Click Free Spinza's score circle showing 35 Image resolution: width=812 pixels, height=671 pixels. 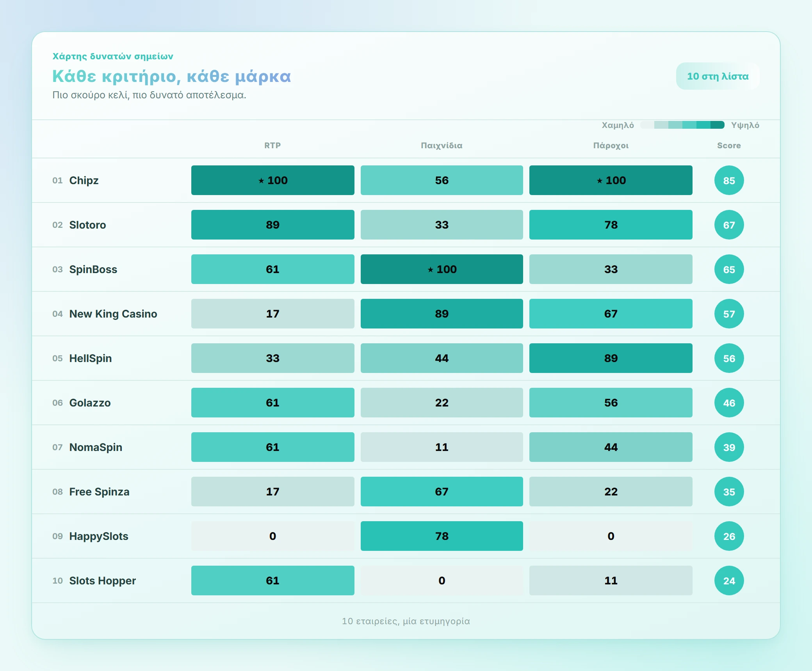click(729, 492)
